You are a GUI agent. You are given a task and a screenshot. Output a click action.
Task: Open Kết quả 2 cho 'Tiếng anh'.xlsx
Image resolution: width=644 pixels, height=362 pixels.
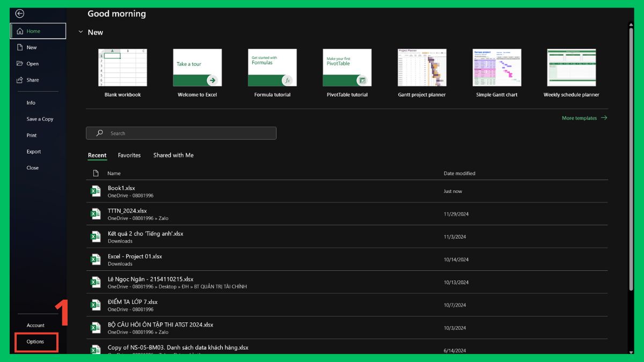coord(347,237)
